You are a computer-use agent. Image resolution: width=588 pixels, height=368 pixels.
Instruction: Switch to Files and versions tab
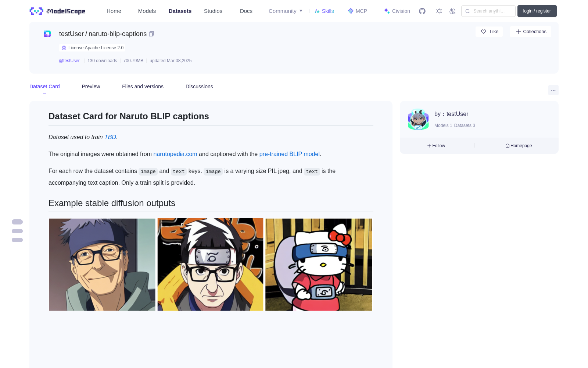[x=143, y=86]
